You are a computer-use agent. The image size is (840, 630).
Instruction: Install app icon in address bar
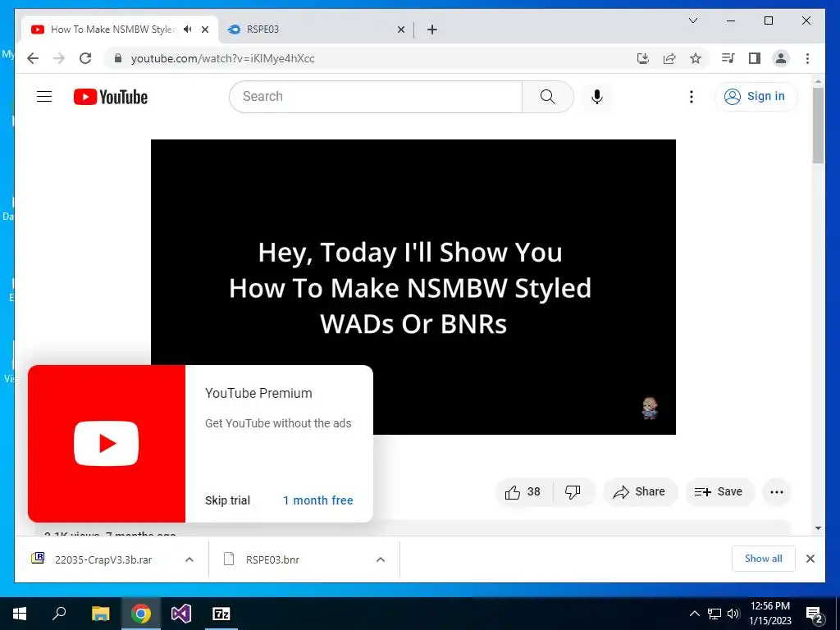[x=643, y=58]
